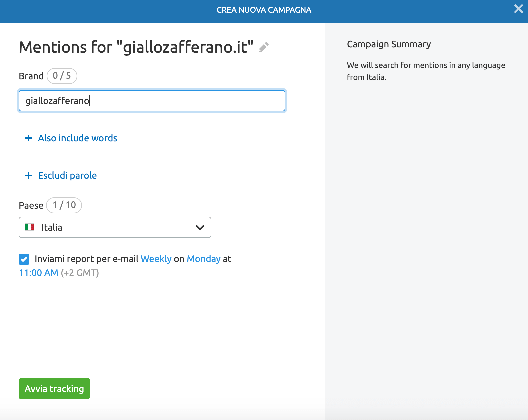Open the Paese country dropdown showing Italia
This screenshot has width=528, height=420.
pos(115,227)
